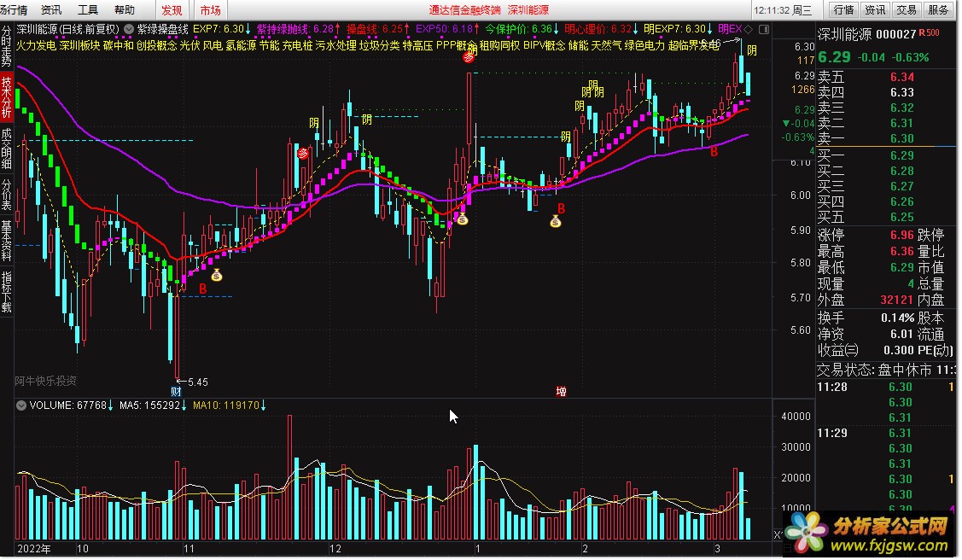Screen dimensions: 962x560
Task: Switch to the 分时走势 side tab
Action: (6, 47)
